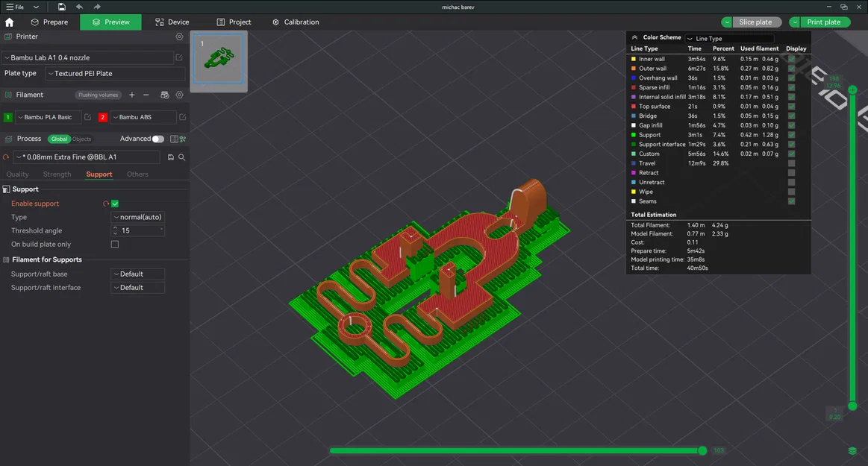Search process settings with magnifier icon
Screen dimensions: 868x466
point(181,157)
